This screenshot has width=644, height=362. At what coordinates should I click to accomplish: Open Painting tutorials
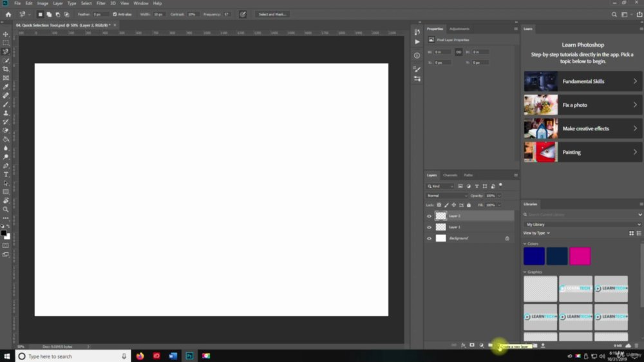582,152
